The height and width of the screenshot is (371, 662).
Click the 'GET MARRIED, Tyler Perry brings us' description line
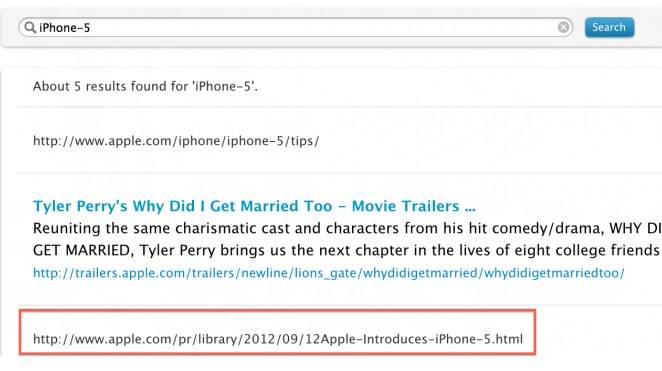(347, 251)
